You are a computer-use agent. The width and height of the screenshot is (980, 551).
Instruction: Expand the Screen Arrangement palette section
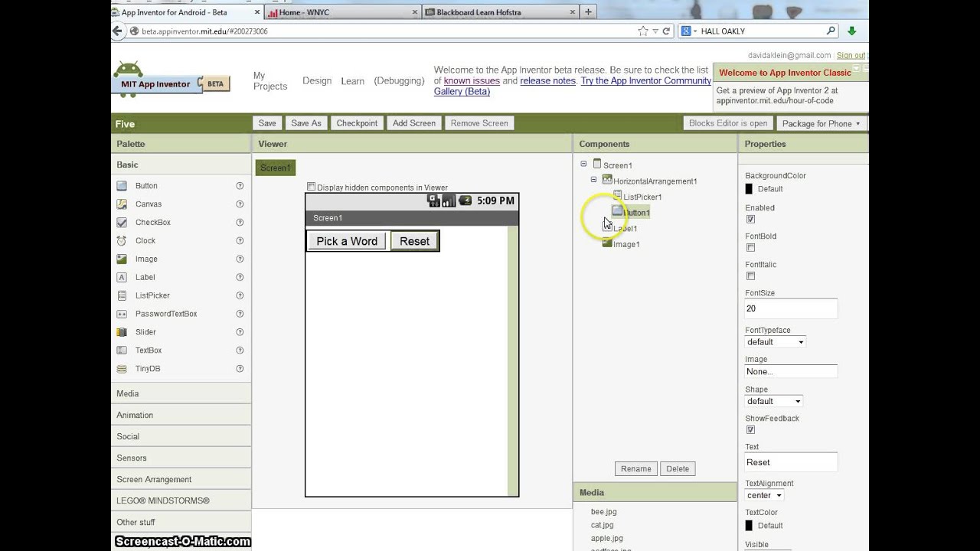click(x=181, y=479)
